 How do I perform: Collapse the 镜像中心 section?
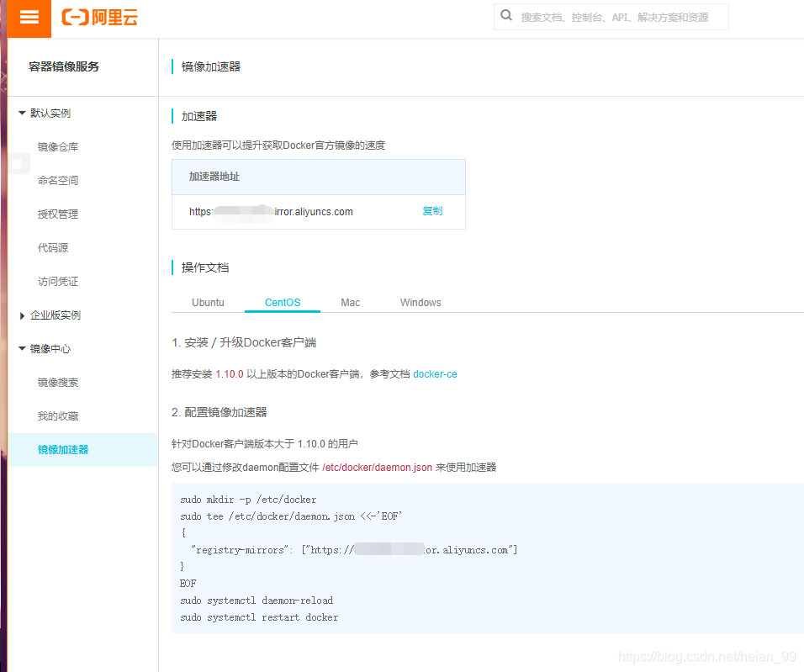22,349
